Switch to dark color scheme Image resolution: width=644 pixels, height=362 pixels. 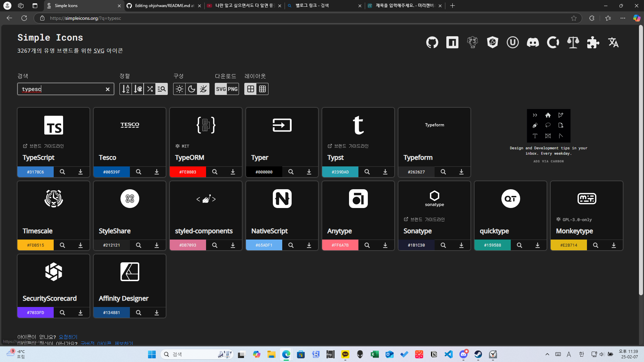[191, 89]
